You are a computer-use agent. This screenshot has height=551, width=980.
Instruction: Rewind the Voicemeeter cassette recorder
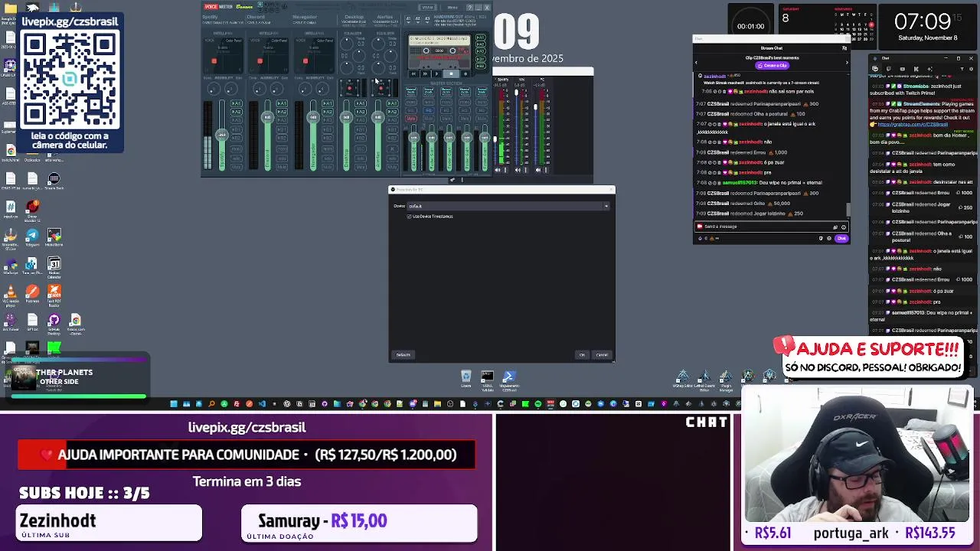tap(413, 73)
